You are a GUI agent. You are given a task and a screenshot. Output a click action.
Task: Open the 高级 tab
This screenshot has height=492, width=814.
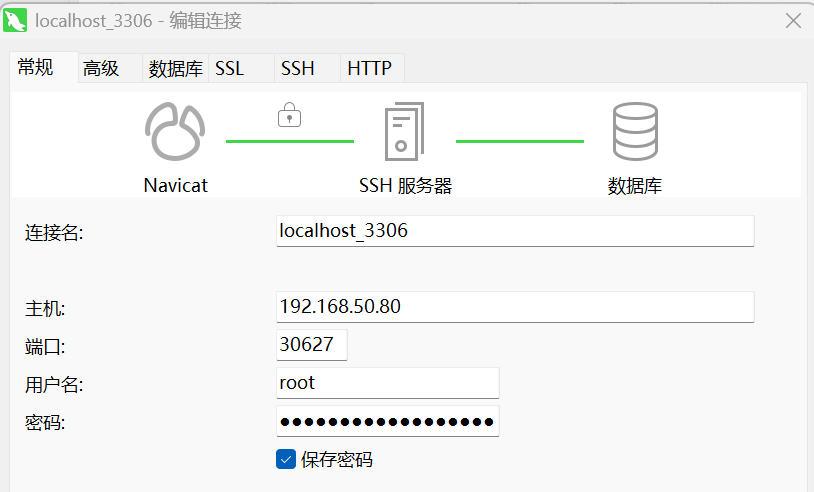[x=101, y=68]
